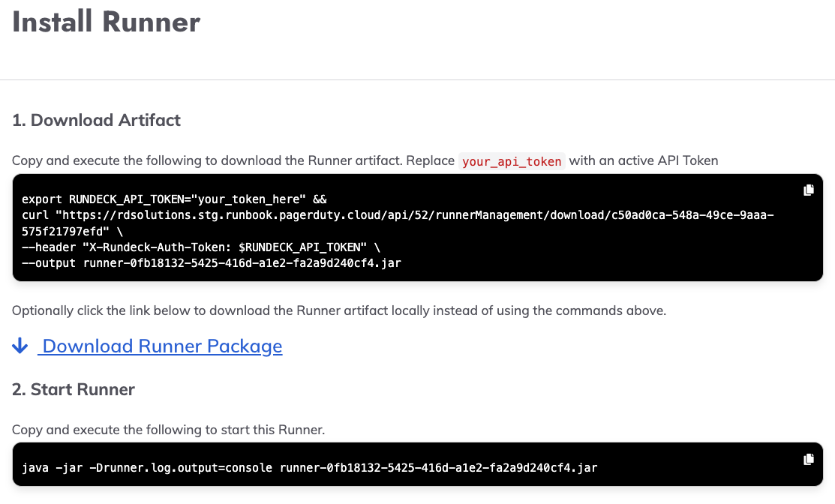835x504 pixels.
Task: Click the '--header "X-Rundeck-Auth-Token' line
Action: (x=201, y=247)
